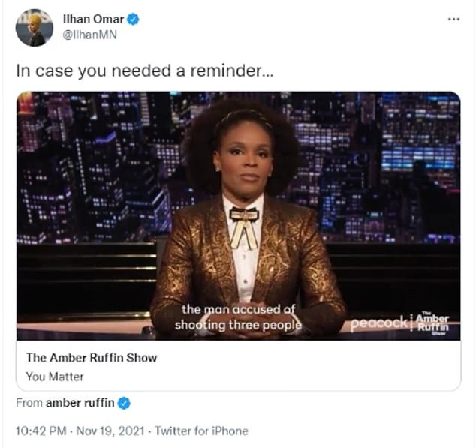Click the video caption subtitle text
476x448 pixels.
[x=238, y=317]
